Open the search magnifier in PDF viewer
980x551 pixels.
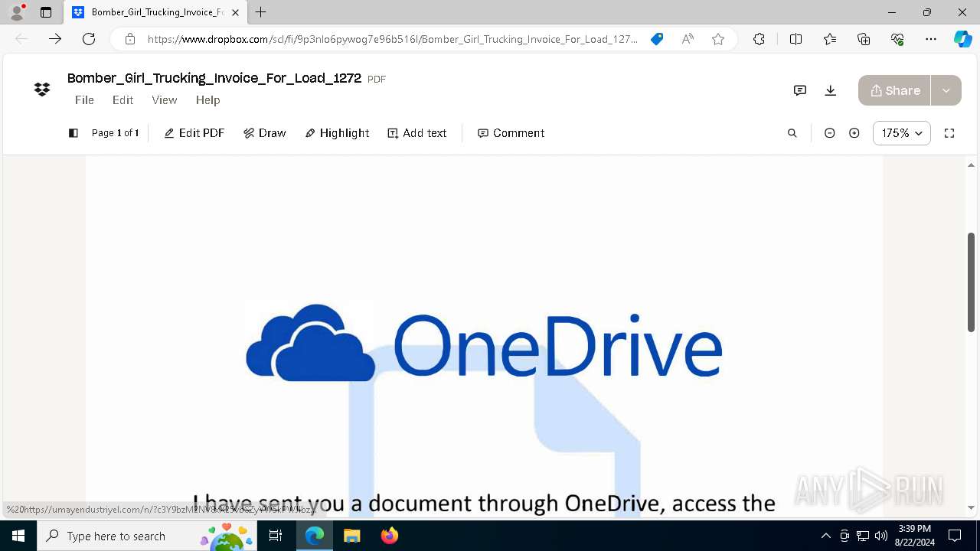pyautogui.click(x=792, y=133)
